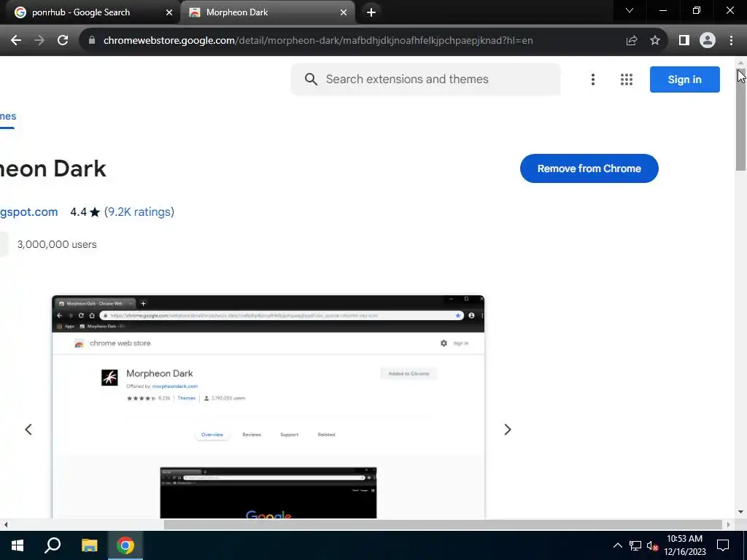Click the 4.4 star rating
Viewport: 747px width, 560px height.
[x=85, y=212]
